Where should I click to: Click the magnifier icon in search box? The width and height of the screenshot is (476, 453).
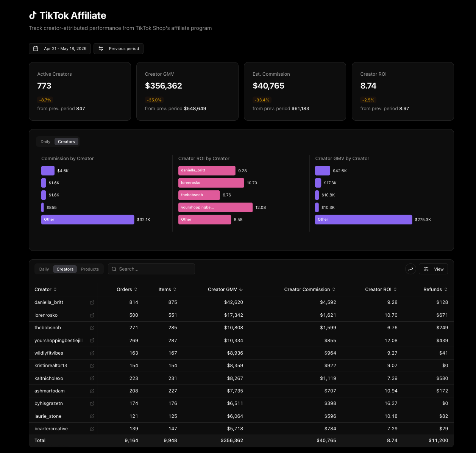(114, 269)
